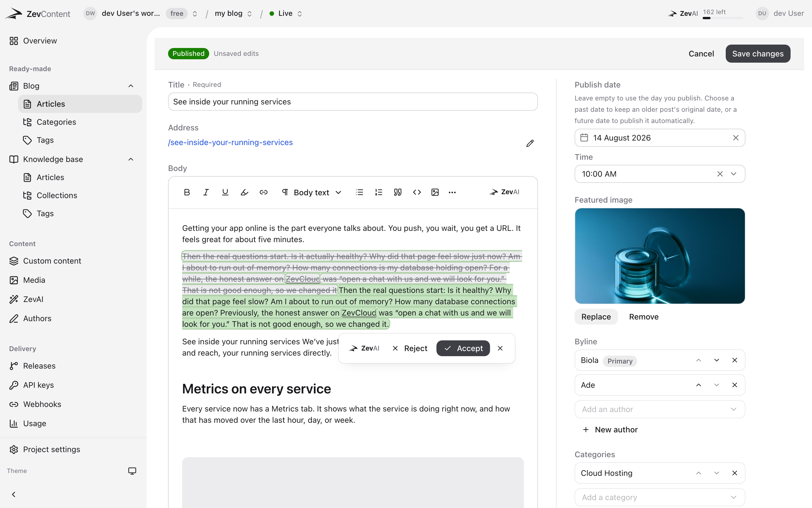
Task: Insert a bulleted list
Action: click(359, 192)
